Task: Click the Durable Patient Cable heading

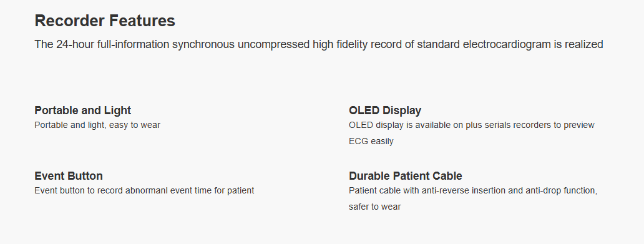Action: [x=406, y=176]
